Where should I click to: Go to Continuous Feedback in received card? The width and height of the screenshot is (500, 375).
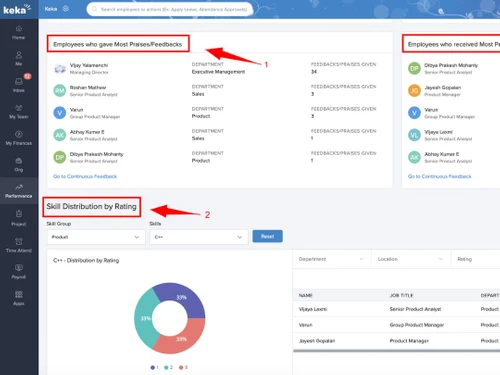pos(440,176)
